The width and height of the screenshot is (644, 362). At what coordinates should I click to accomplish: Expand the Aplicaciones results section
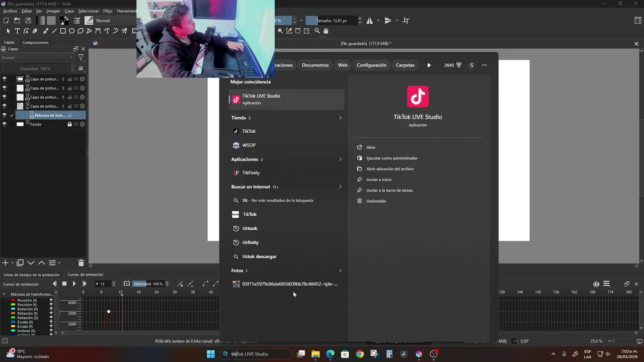point(340,159)
